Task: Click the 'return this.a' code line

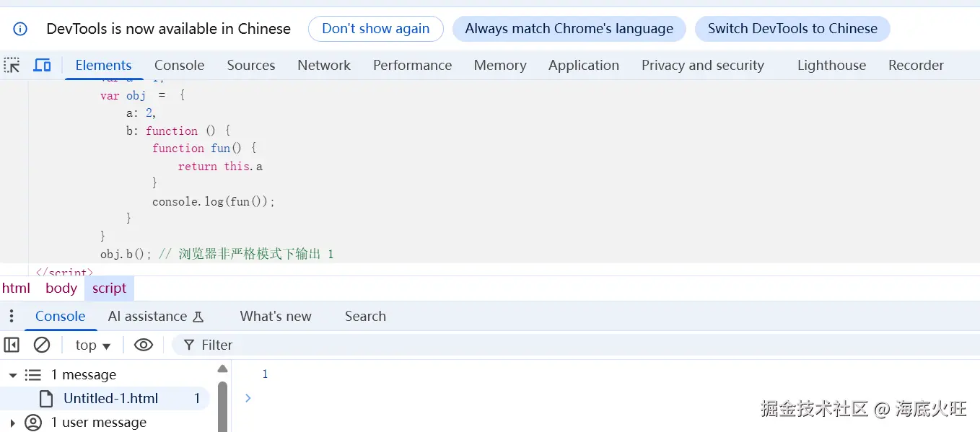Action: click(x=220, y=166)
